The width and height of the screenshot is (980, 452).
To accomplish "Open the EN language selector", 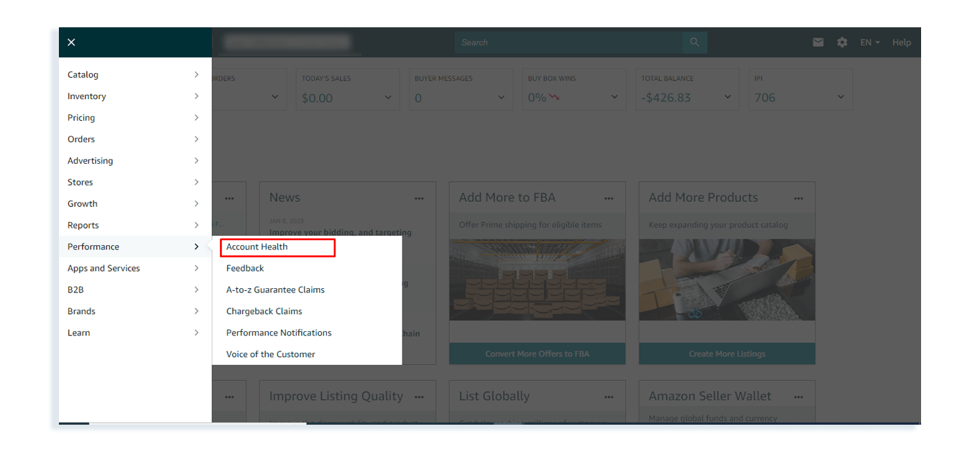I will [x=868, y=42].
